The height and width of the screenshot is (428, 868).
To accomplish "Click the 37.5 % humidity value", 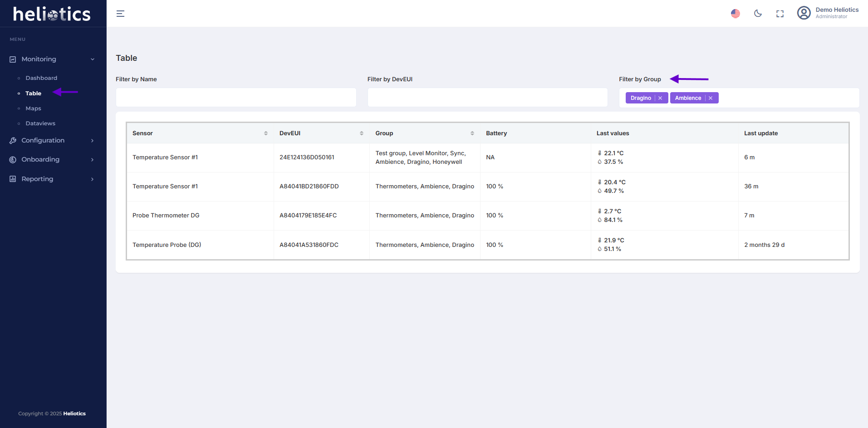I will tap(613, 162).
